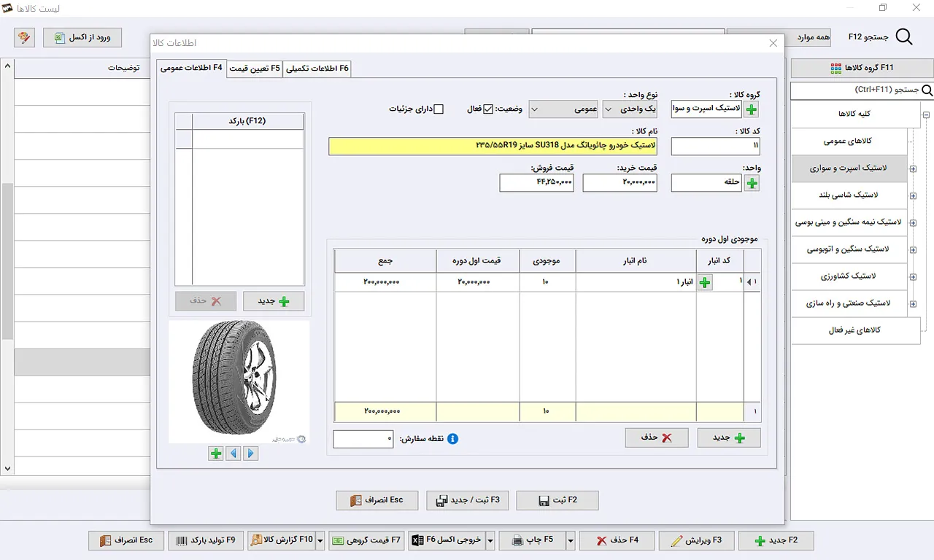Switch to F6 اطلاعات تکمیلی tab
The width and height of the screenshot is (934, 560).
pyautogui.click(x=317, y=69)
